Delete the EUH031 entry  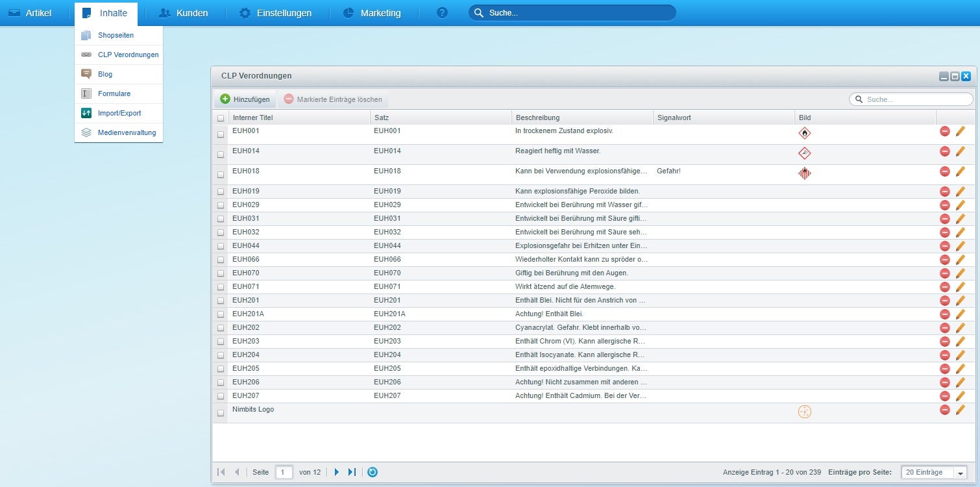point(945,219)
